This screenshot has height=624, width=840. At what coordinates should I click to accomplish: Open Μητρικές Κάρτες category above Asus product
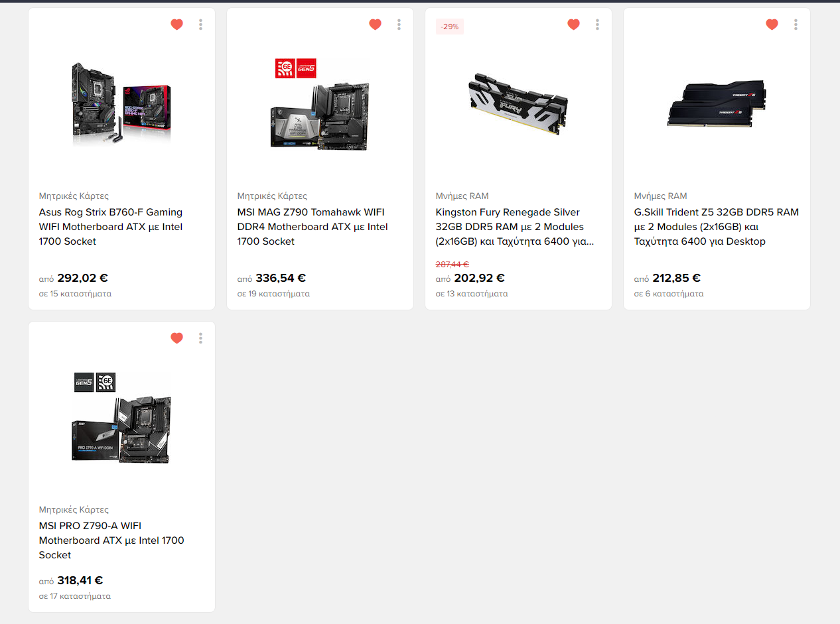pyautogui.click(x=74, y=196)
